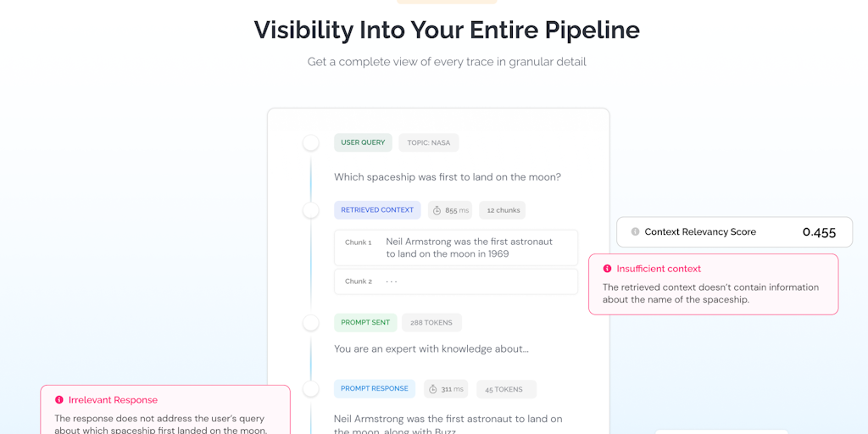Click the USER QUERY badge

[x=363, y=142]
